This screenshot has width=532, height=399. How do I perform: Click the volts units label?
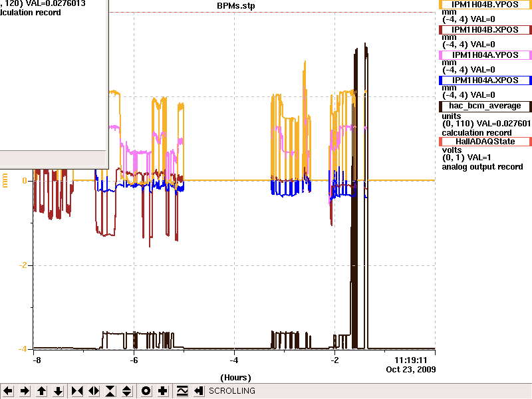click(x=452, y=150)
